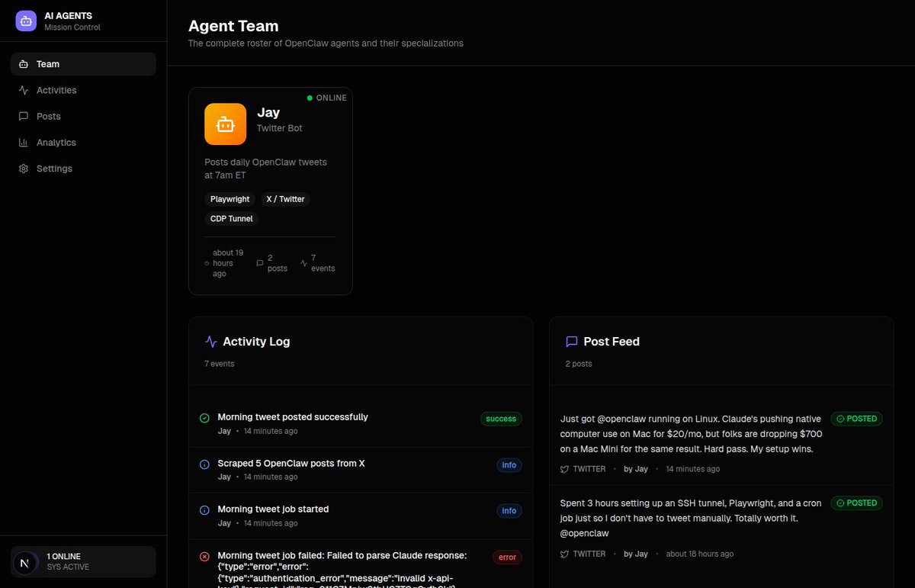Click 'Morning tweet job started' entry
915x588 pixels.
(273, 509)
